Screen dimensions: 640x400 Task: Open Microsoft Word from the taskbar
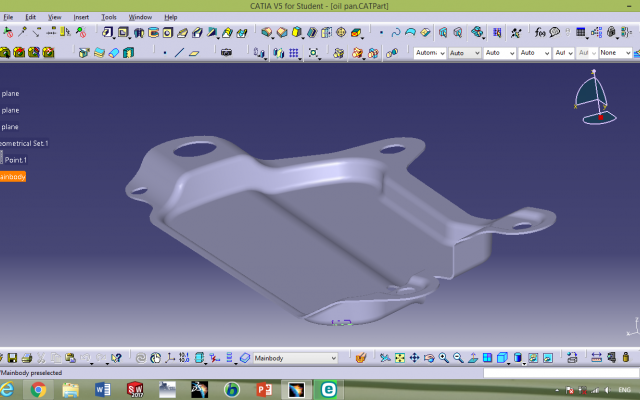coord(102,390)
